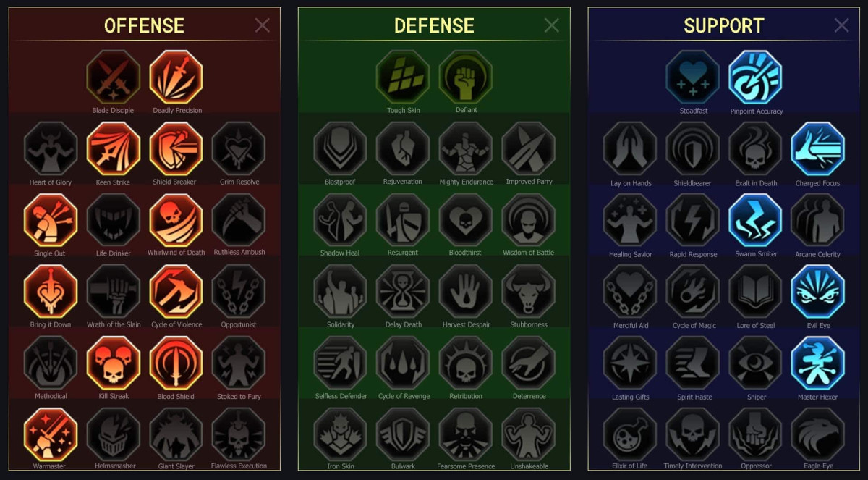Viewport: 868px width, 480px height.
Task: Choose the Stubborness bull icon
Action: click(x=529, y=291)
